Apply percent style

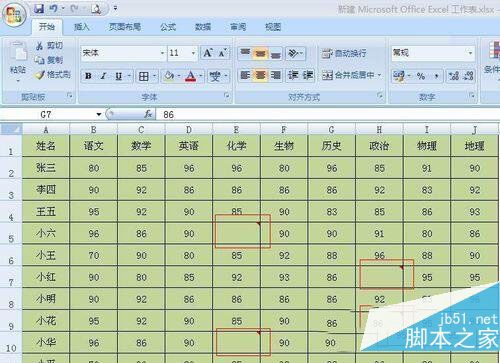tap(421, 76)
